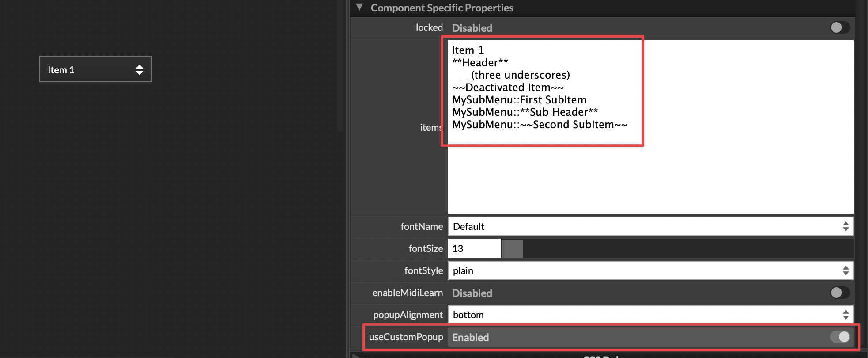Enable the enableMidiLearn switch
This screenshot has width=868, height=358.
[x=839, y=293]
